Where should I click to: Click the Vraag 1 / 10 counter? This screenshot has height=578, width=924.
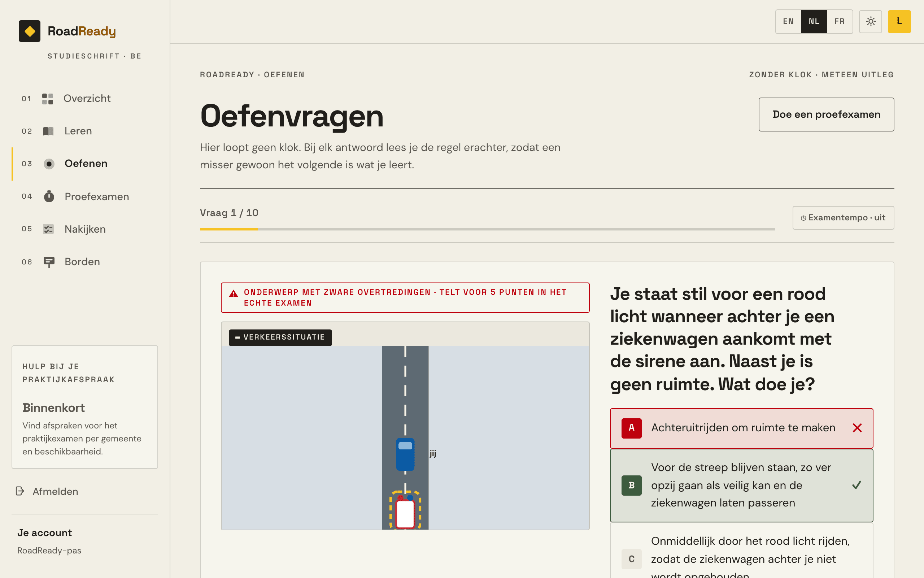pos(229,213)
